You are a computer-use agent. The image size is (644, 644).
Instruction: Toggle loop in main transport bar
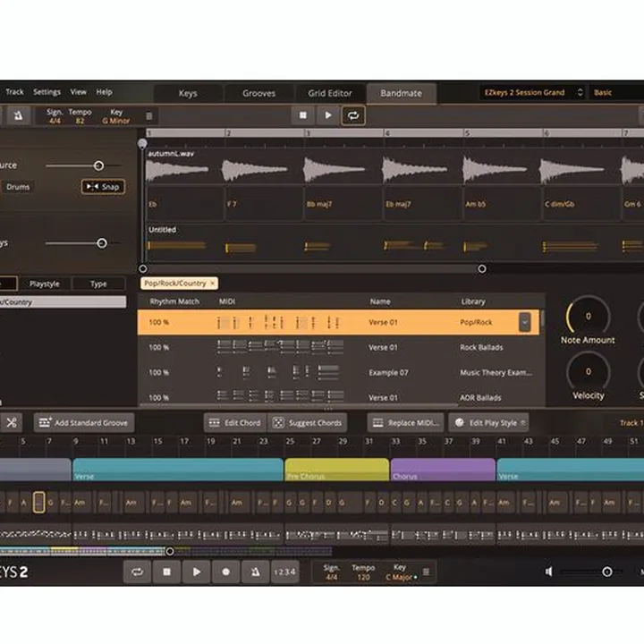[x=137, y=572]
